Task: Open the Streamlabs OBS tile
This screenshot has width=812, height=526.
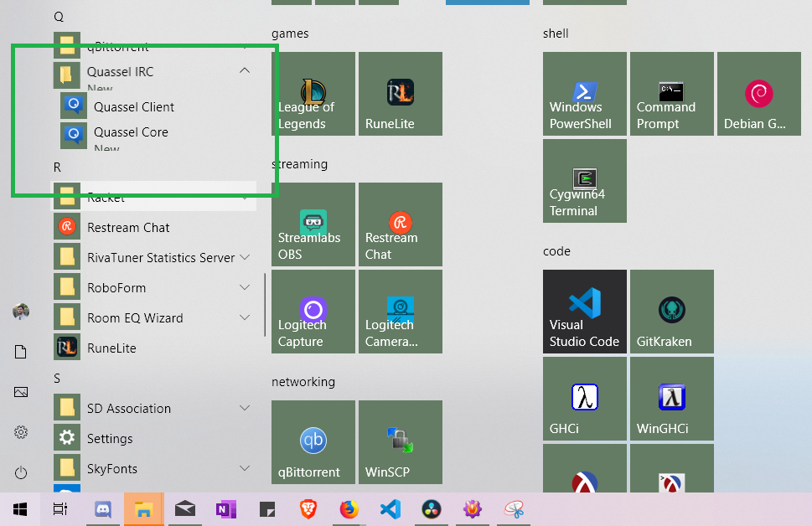Action: (x=313, y=224)
